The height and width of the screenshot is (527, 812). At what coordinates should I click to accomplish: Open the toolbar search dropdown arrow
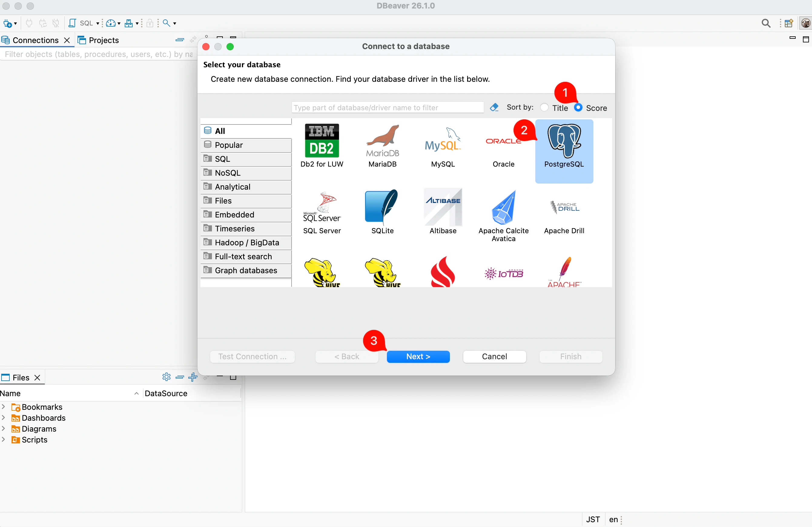pos(175,24)
